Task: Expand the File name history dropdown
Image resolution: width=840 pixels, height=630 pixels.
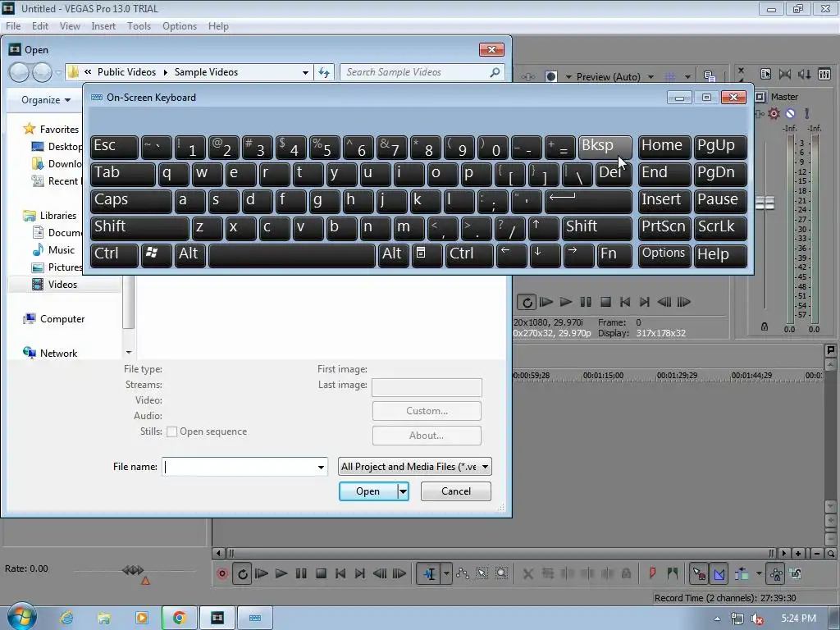Action: 321,467
